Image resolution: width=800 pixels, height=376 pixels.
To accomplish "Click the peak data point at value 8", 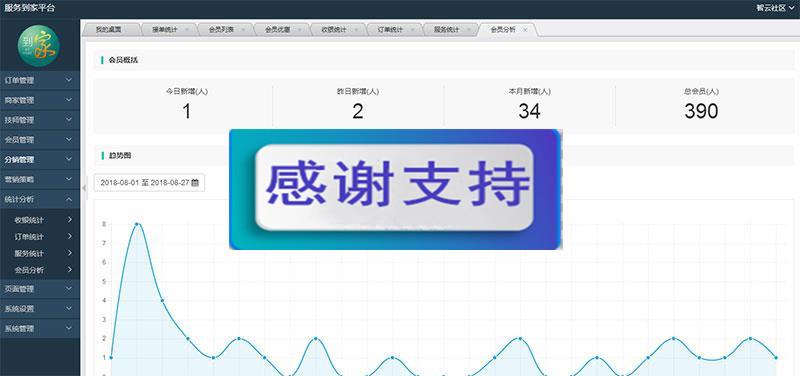I will click(x=137, y=224).
